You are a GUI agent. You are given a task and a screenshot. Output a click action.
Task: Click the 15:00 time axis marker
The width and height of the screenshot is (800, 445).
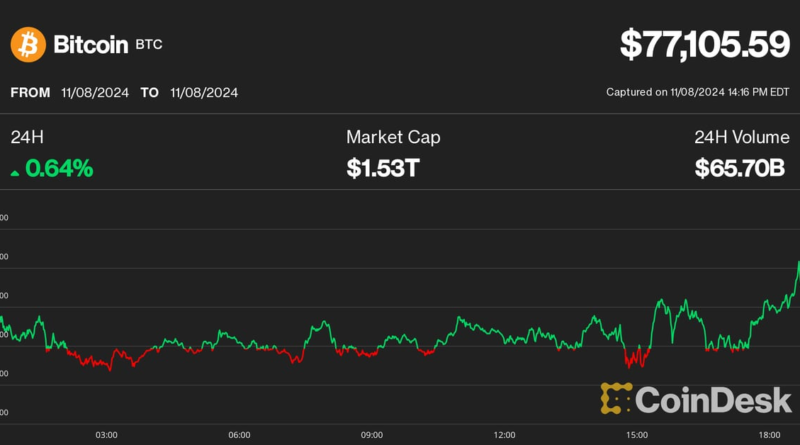637,435
